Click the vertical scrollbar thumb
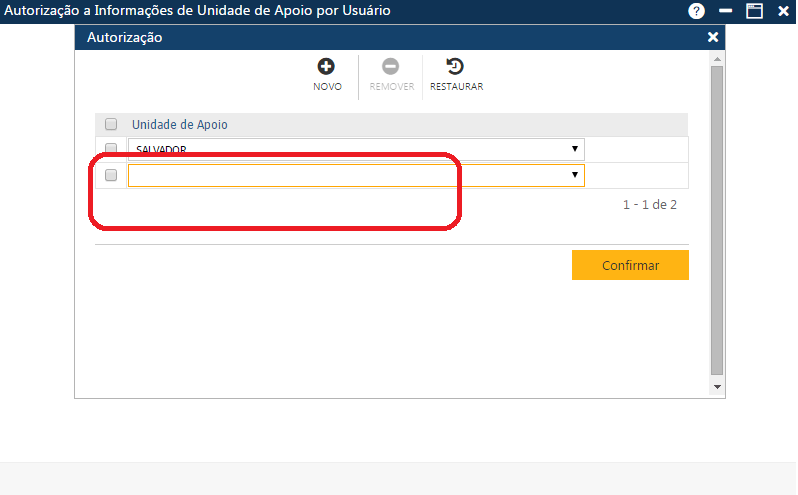The height and width of the screenshot is (495, 798). tap(716, 220)
